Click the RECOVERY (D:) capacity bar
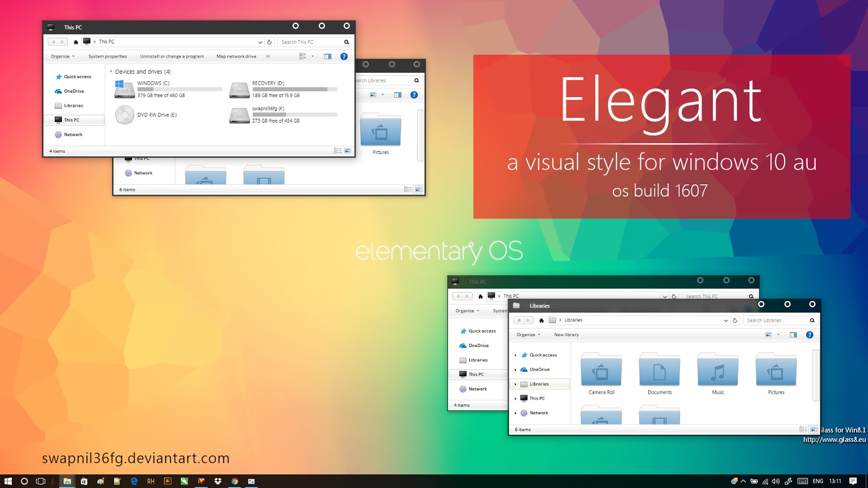Screen dimensions: 868x488 click(x=295, y=89)
